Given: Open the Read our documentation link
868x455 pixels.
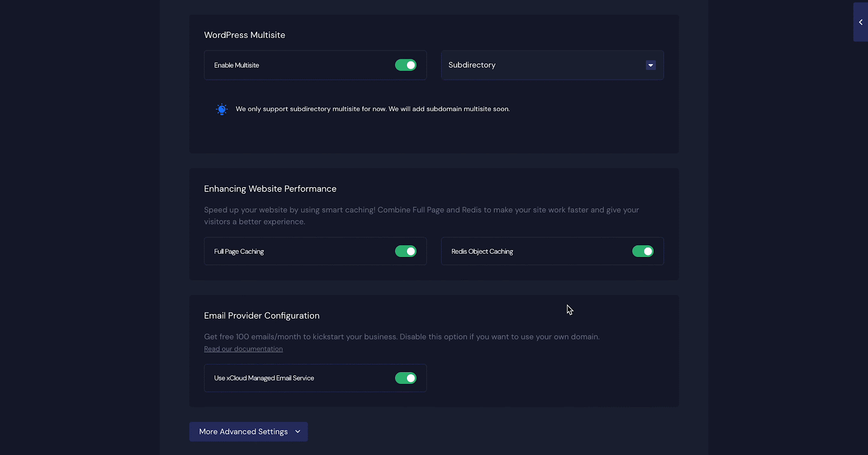Looking at the screenshot, I should pyautogui.click(x=243, y=349).
